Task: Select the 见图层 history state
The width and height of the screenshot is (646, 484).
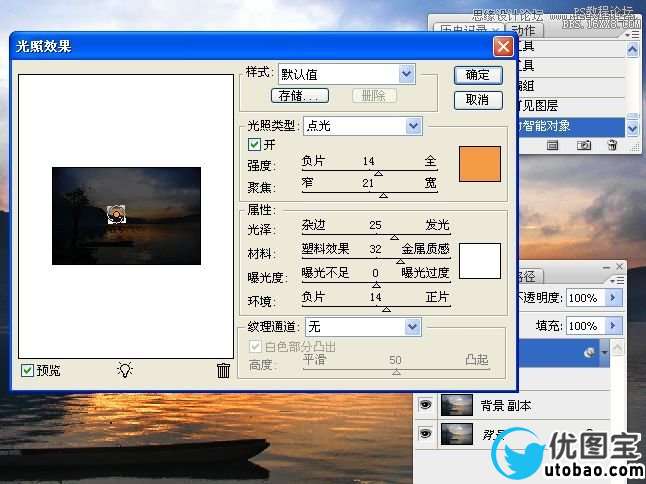Action: tap(572, 106)
